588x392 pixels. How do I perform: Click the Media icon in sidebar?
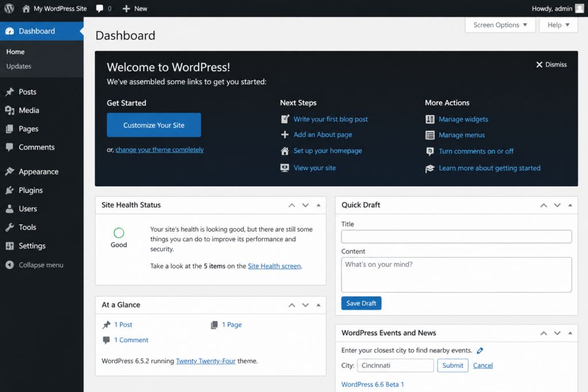pos(10,110)
